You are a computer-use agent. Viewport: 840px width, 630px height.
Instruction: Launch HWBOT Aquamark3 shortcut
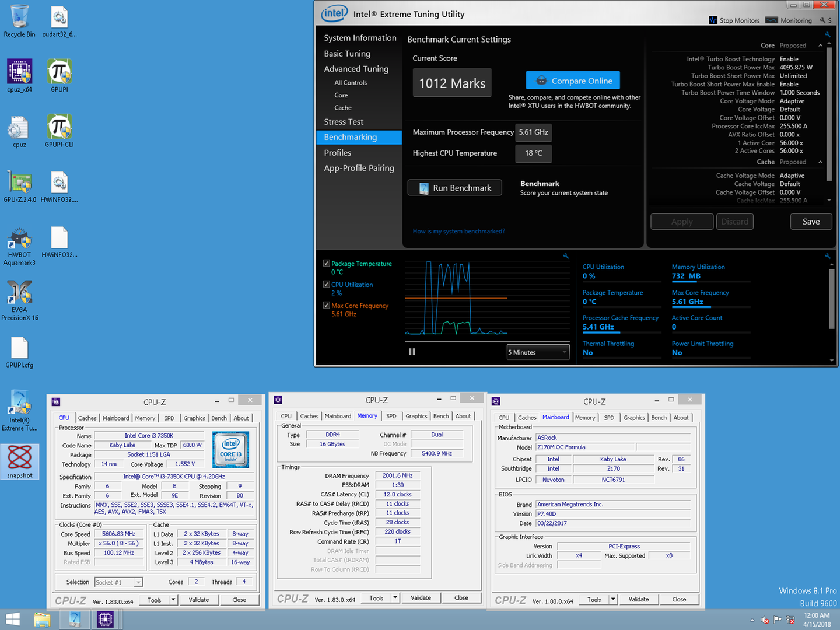[19, 246]
